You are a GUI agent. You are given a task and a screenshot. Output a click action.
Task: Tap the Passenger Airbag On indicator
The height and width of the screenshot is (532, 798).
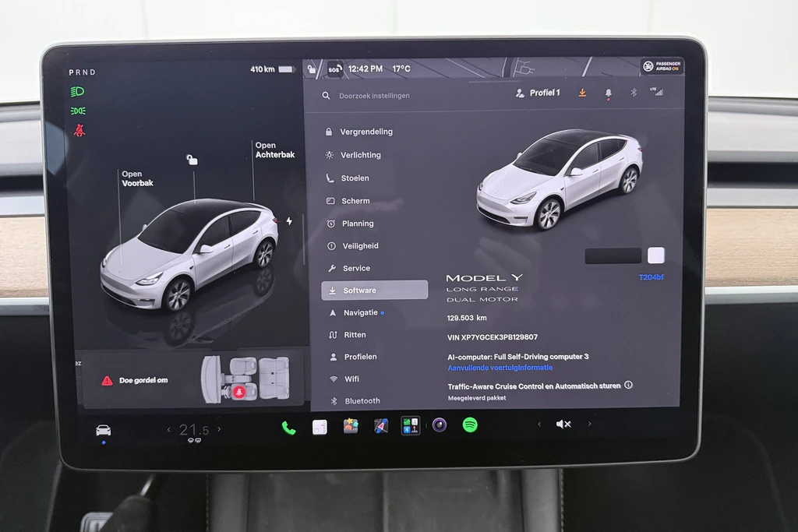click(662, 66)
